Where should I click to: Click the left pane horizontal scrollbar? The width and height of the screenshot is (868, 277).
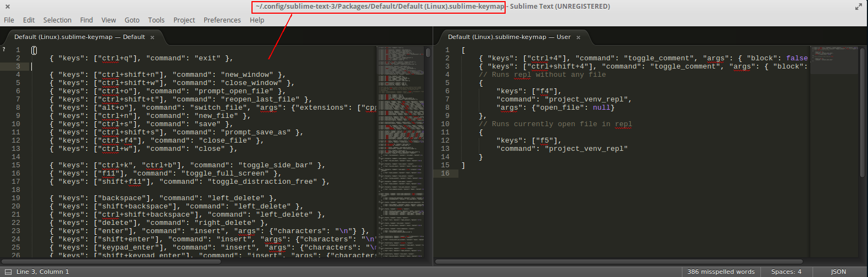(x=111, y=262)
